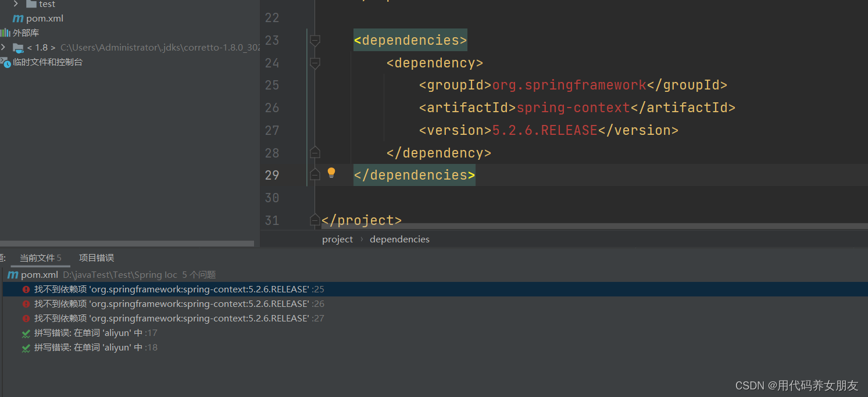Click fold end marker at line 28

click(315, 152)
